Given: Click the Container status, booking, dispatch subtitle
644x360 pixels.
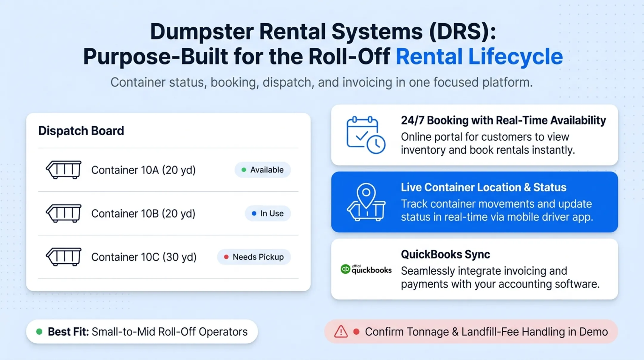Looking at the screenshot, I should tap(322, 82).
